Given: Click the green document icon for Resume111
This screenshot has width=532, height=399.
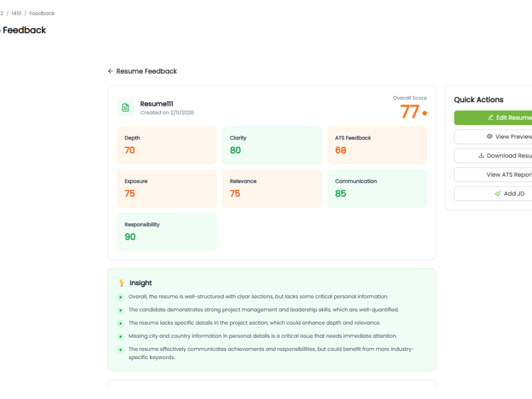Looking at the screenshot, I should pos(126,107).
